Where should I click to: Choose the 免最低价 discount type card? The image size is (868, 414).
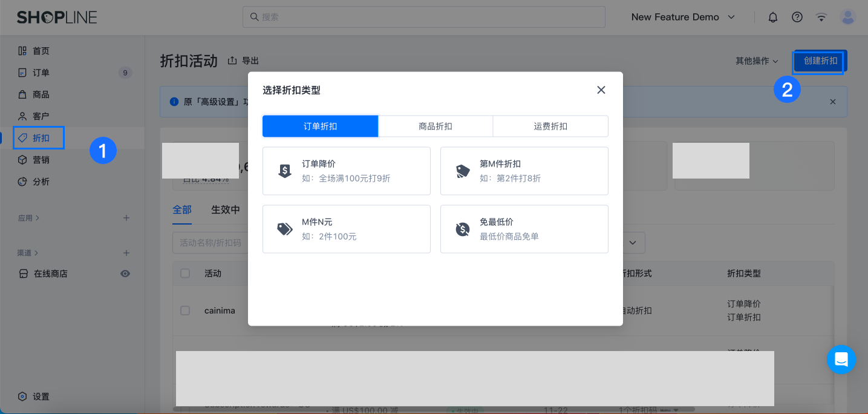pyautogui.click(x=524, y=229)
